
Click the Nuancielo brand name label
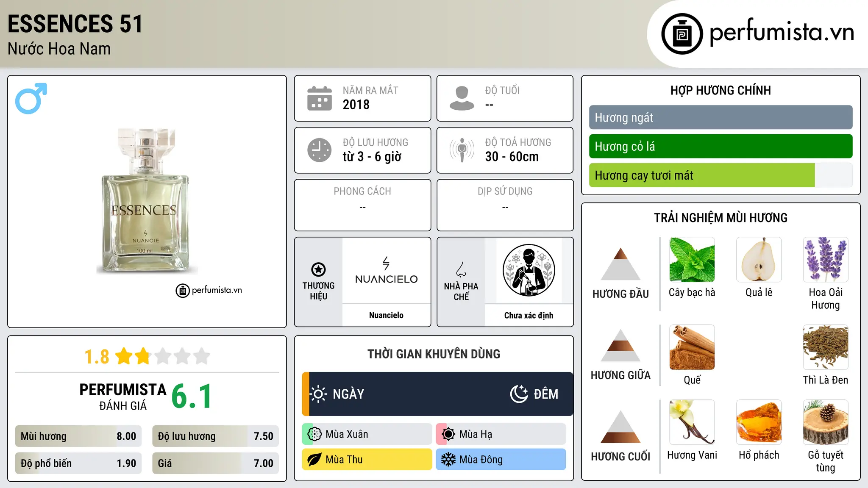coord(386,315)
